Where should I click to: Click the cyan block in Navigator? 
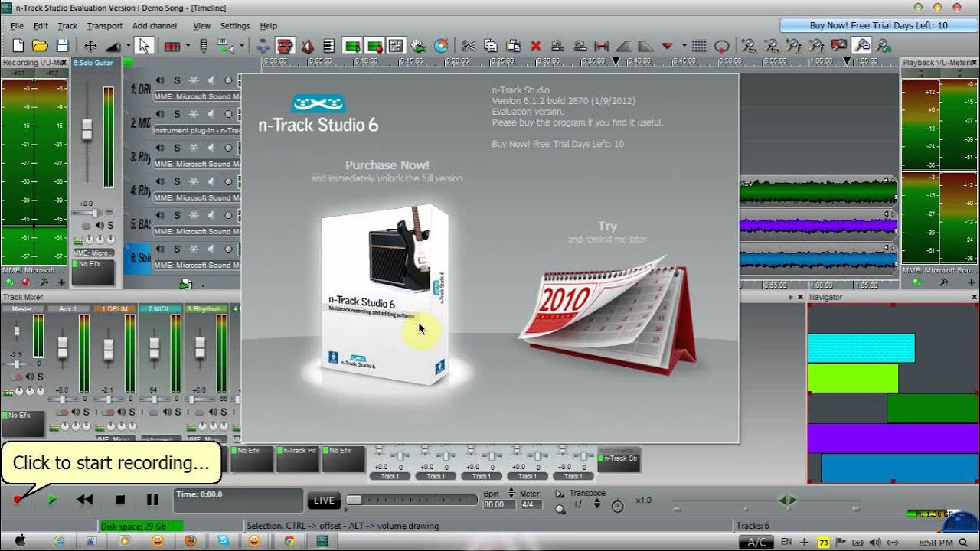pos(861,347)
